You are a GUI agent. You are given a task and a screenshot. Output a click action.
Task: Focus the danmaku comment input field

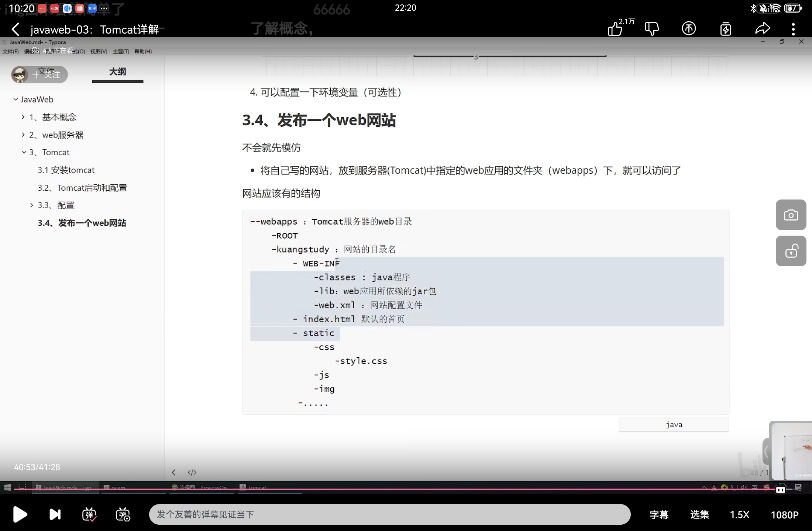pos(389,514)
